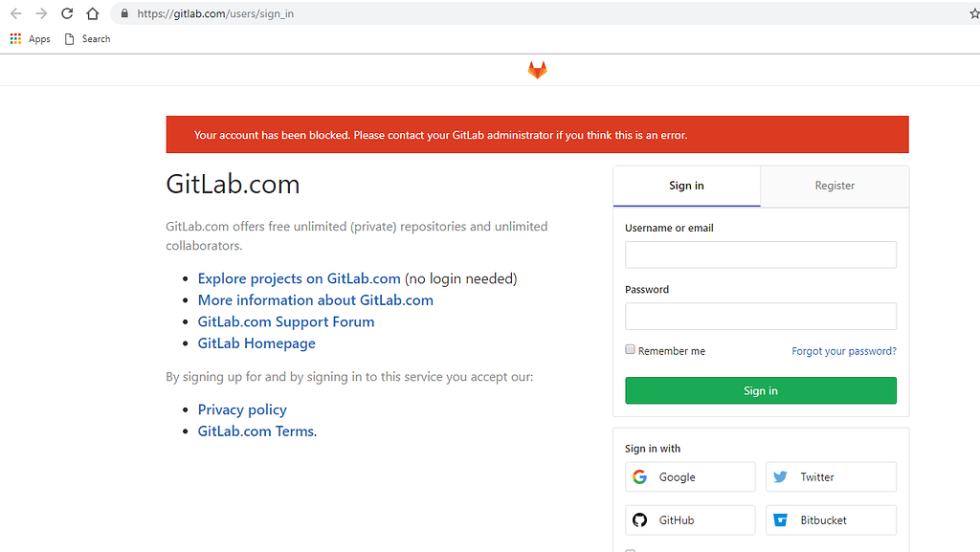Click the browser home icon

(92, 14)
